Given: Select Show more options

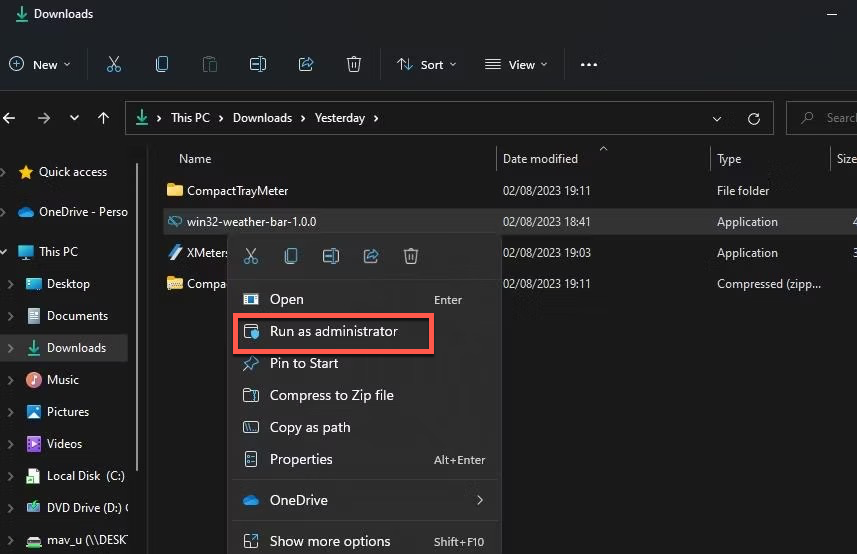Looking at the screenshot, I should (330, 541).
